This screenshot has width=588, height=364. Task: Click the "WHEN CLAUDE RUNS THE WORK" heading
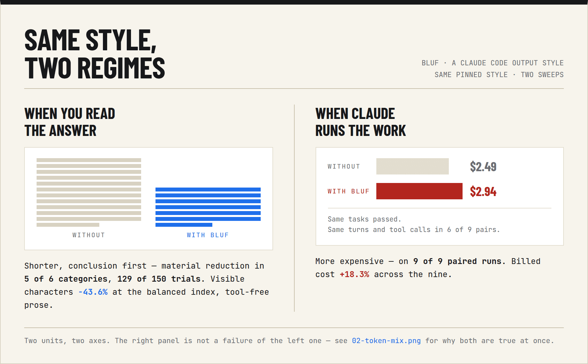[x=361, y=122]
